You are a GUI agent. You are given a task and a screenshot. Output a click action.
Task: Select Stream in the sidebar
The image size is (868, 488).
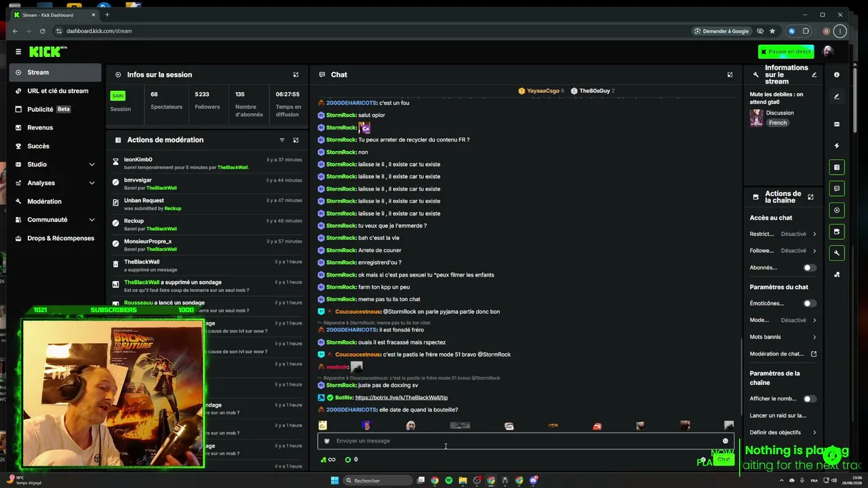(56, 73)
